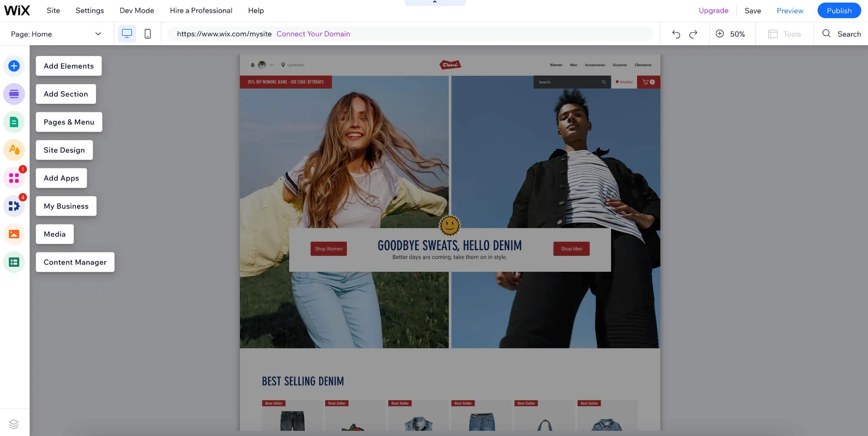Toggle the Tools panel
Image resolution: width=868 pixels, height=436 pixels.
[785, 34]
